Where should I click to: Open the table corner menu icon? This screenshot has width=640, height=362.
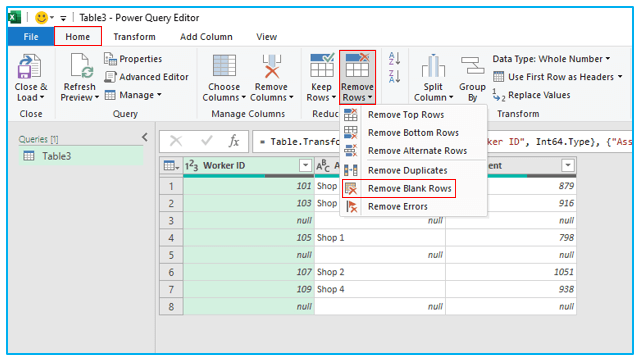(x=171, y=166)
